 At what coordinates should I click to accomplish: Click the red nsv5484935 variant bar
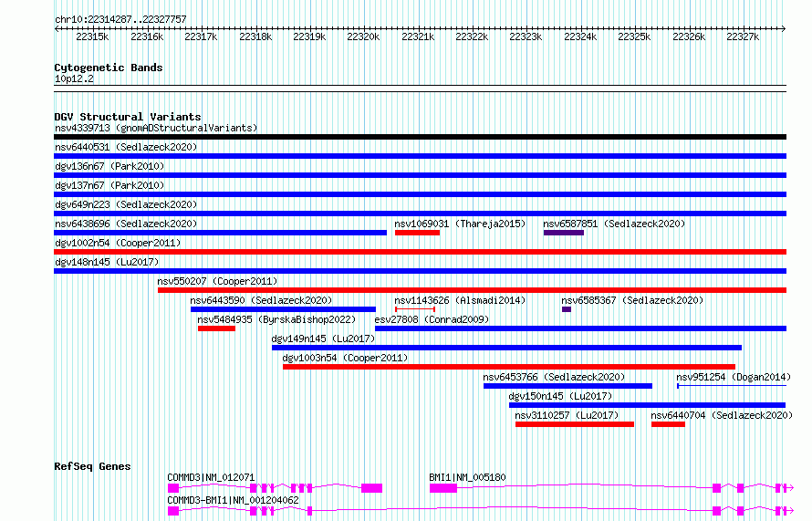(216, 328)
